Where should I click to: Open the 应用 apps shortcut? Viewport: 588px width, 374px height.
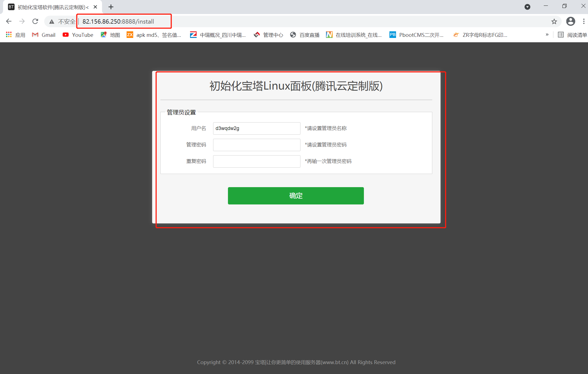16,35
